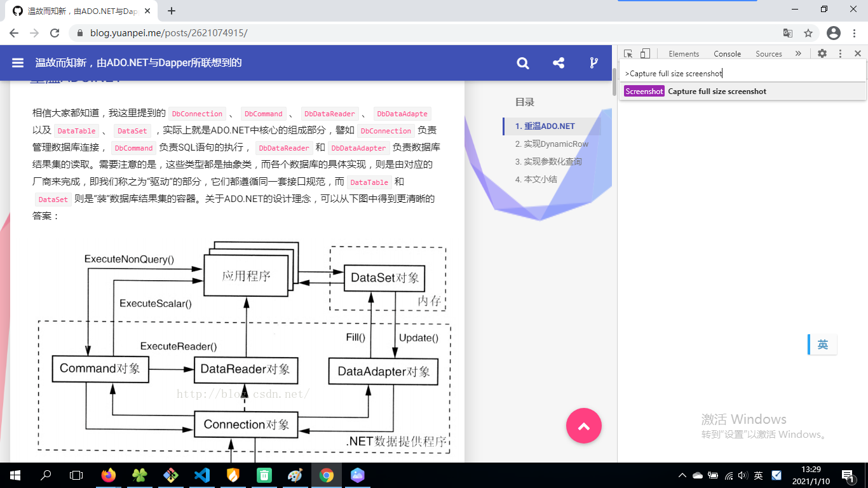Jump to 4. 本文小结 section
Screen dimensions: 868x488
coord(536,179)
